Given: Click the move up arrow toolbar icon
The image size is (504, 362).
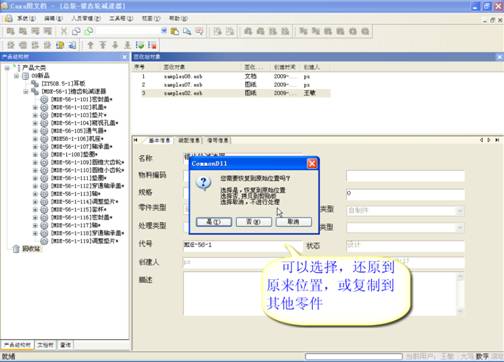Looking at the screenshot, I should (x=90, y=45).
